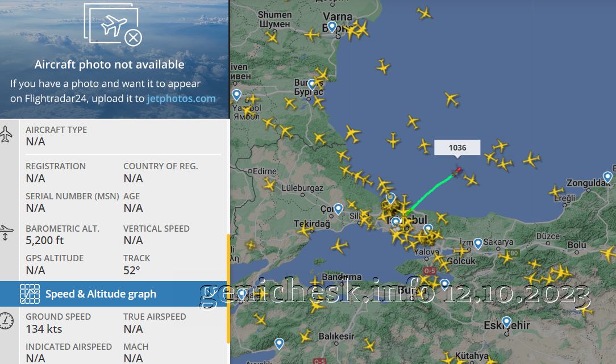Click the altitude icon beside Barometric Alt.
This screenshot has height=364, width=616.
click(x=6, y=232)
